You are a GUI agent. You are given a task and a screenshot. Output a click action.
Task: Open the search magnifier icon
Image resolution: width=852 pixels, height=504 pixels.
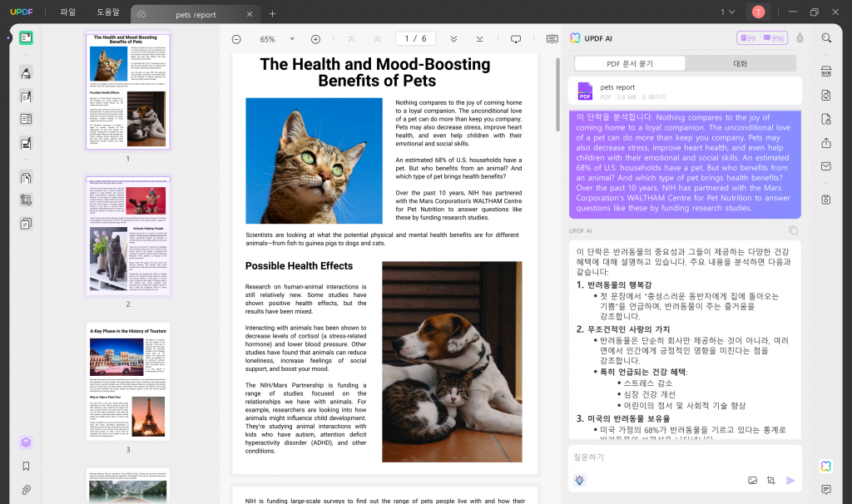tap(826, 38)
